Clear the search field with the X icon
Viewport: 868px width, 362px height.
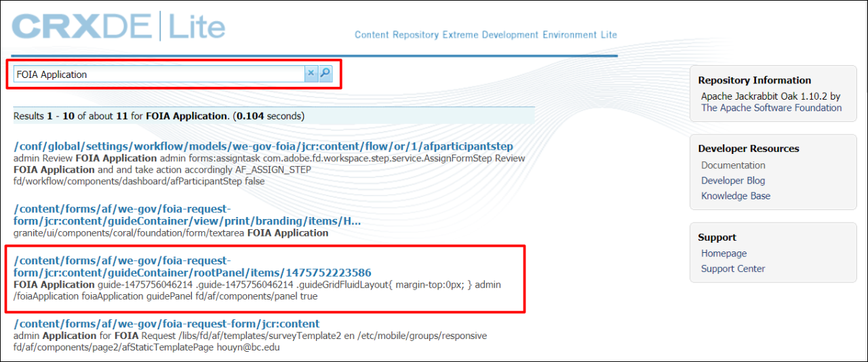tap(311, 74)
